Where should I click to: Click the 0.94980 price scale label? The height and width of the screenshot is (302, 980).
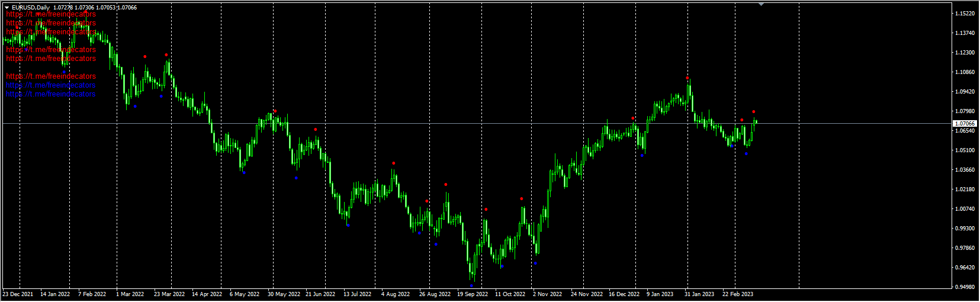(965, 287)
